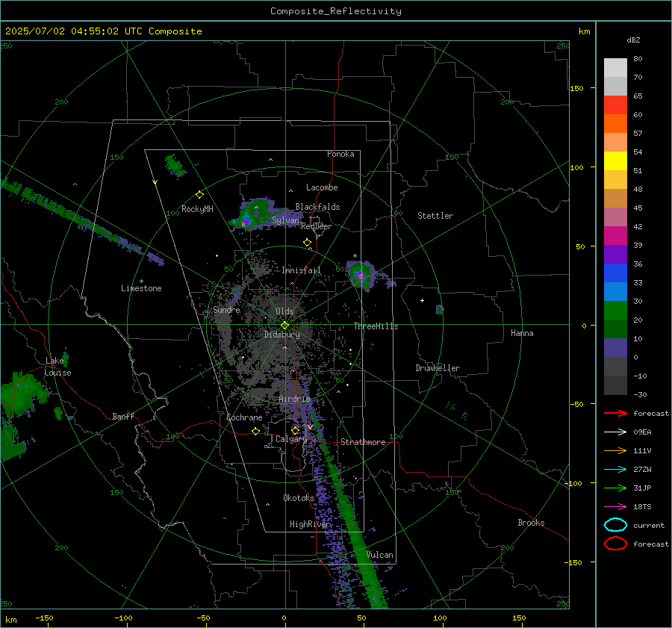Screen dimensions: 672x628
Task: Click the -100 tick on bottom axis
Action: 123,618
